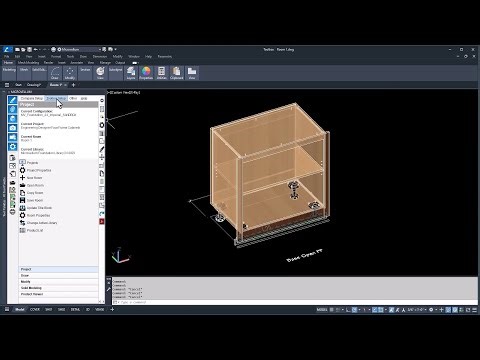Open the file tabs hamburger menu

[7, 85]
